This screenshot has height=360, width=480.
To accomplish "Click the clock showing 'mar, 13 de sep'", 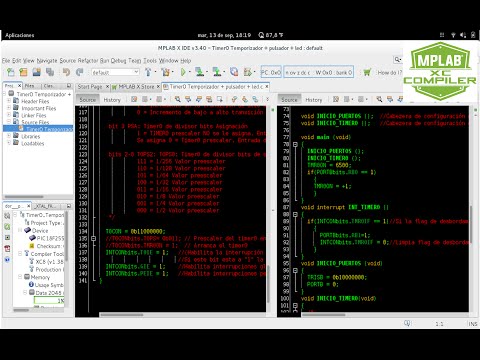I will (x=224, y=35).
